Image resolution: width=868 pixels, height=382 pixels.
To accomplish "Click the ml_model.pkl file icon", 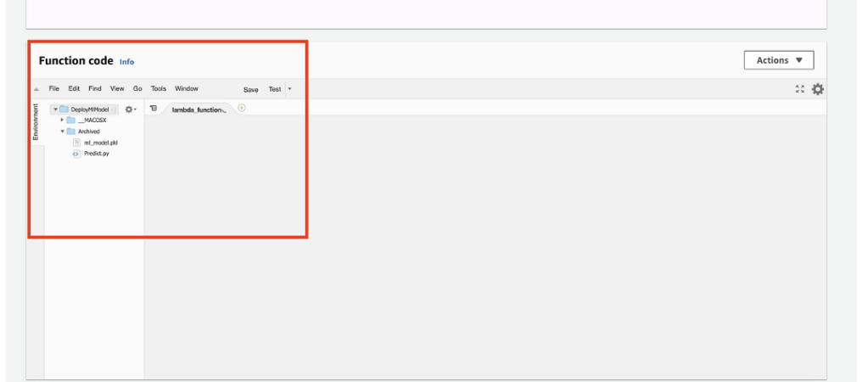I will point(76,143).
